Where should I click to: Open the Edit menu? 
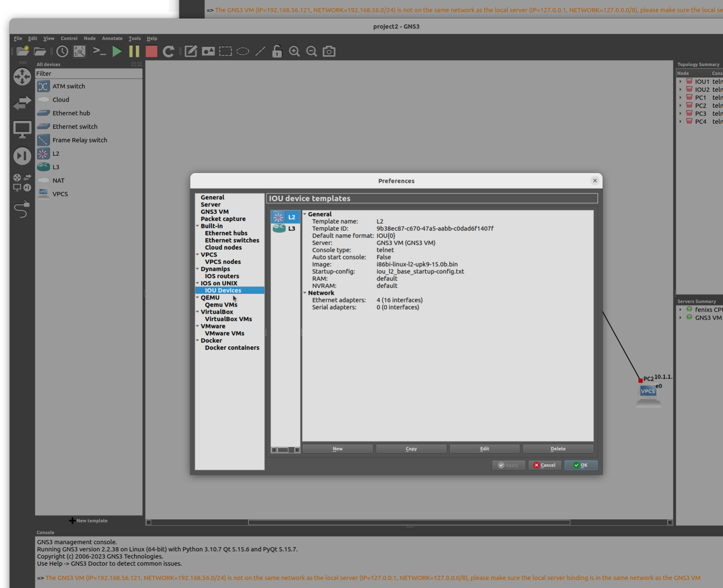tap(32, 38)
